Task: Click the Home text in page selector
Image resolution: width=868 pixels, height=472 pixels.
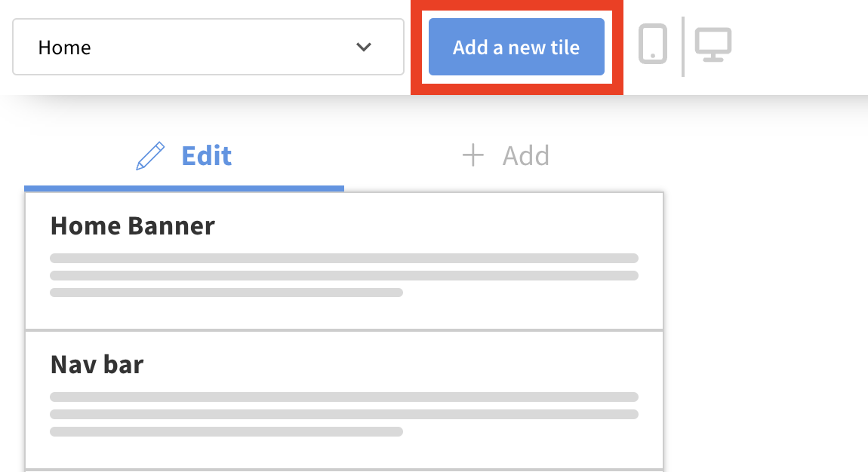Action: coord(65,48)
